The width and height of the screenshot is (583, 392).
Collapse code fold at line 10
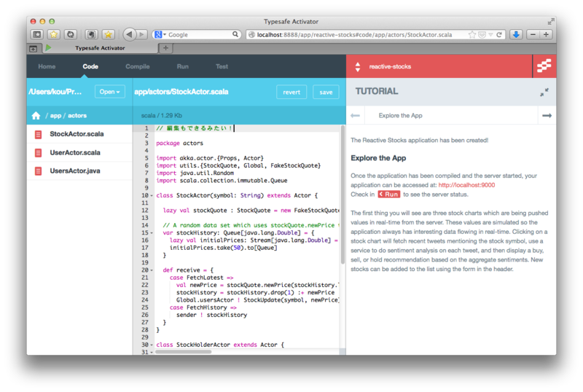tap(152, 195)
